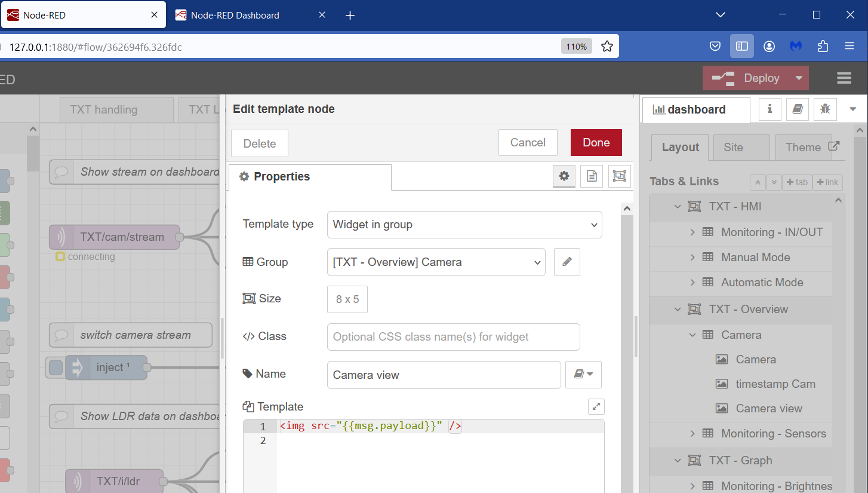Open the node description document icon
The image size is (868, 493).
pyautogui.click(x=592, y=176)
